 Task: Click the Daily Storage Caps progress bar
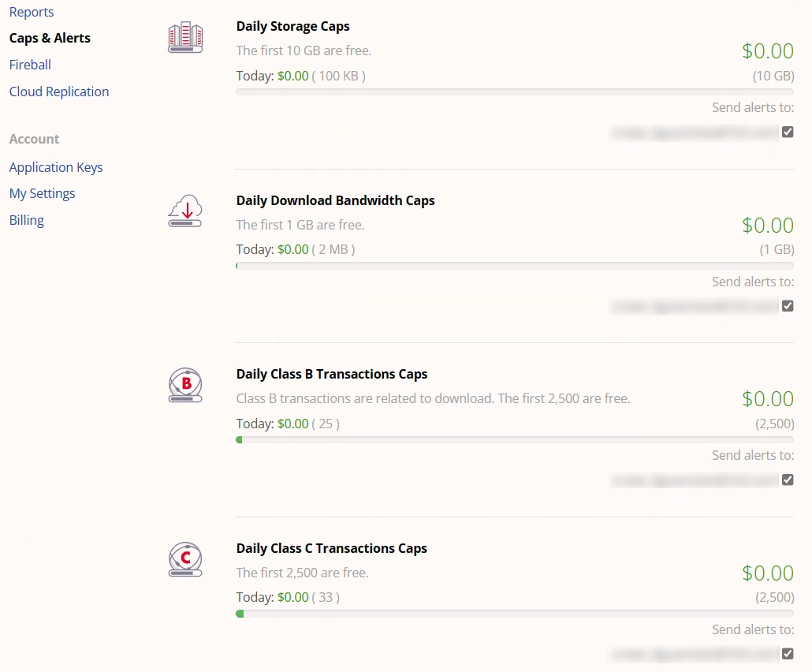click(514, 92)
